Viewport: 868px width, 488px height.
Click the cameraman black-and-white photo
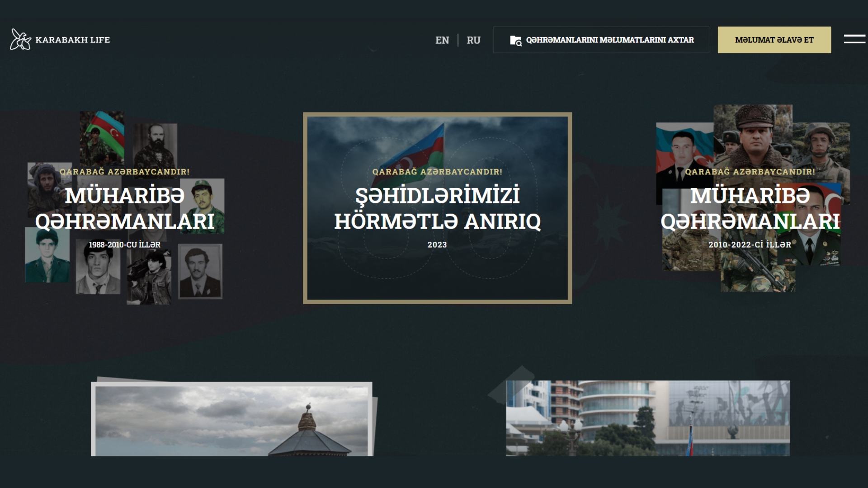pos(149,277)
